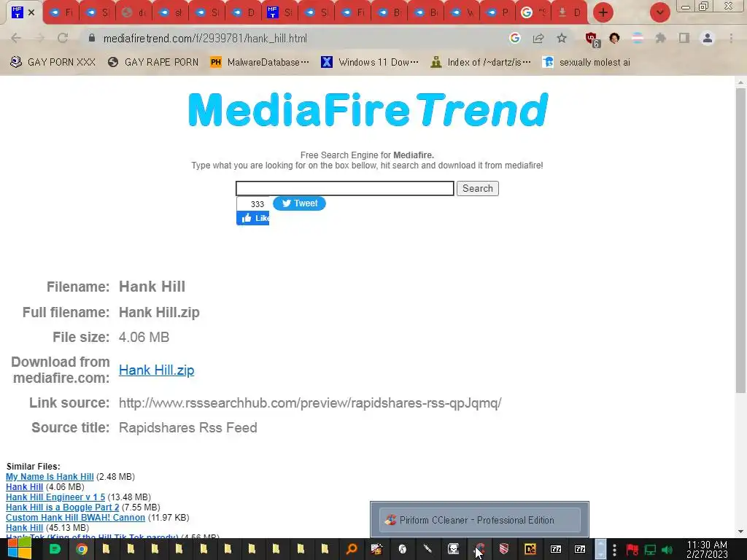The width and height of the screenshot is (747, 560).
Task: Click the site padlock security icon
Action: (x=92, y=38)
